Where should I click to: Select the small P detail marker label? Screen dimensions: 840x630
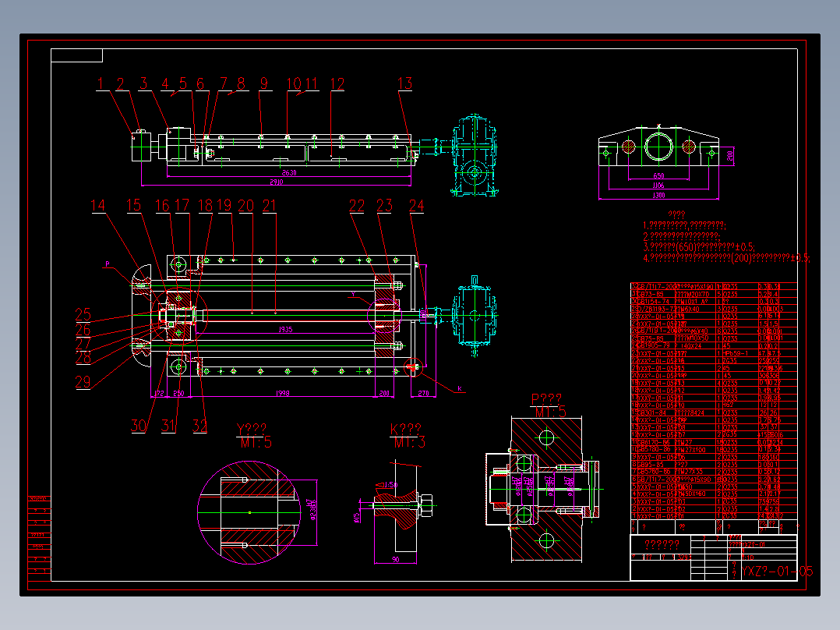(108, 264)
